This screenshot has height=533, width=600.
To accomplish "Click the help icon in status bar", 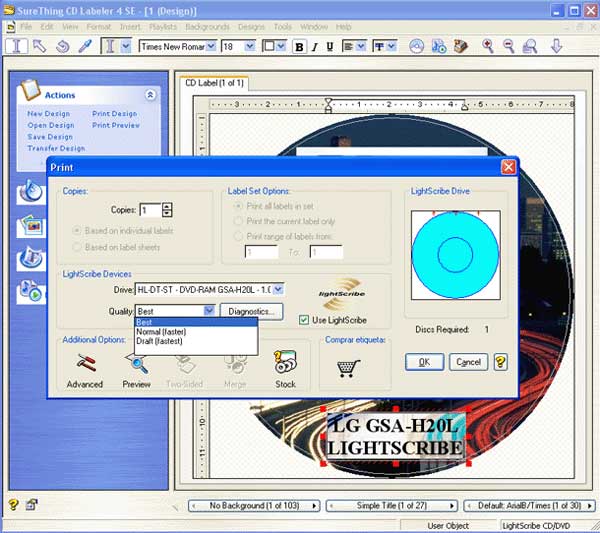I will [x=13, y=505].
